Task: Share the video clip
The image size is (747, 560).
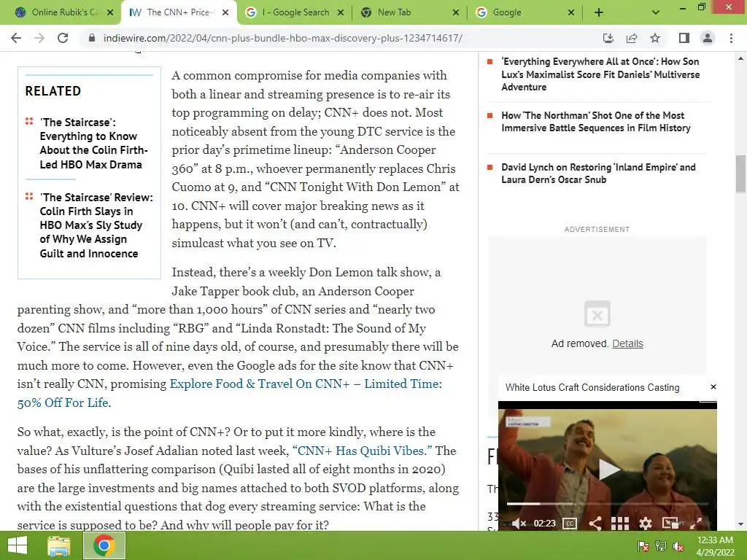Action: [595, 524]
